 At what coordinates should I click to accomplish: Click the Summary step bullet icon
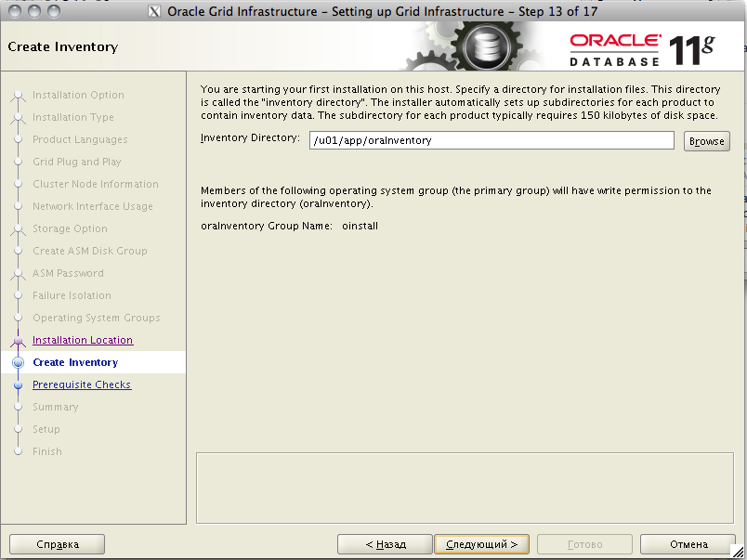tap(18, 408)
